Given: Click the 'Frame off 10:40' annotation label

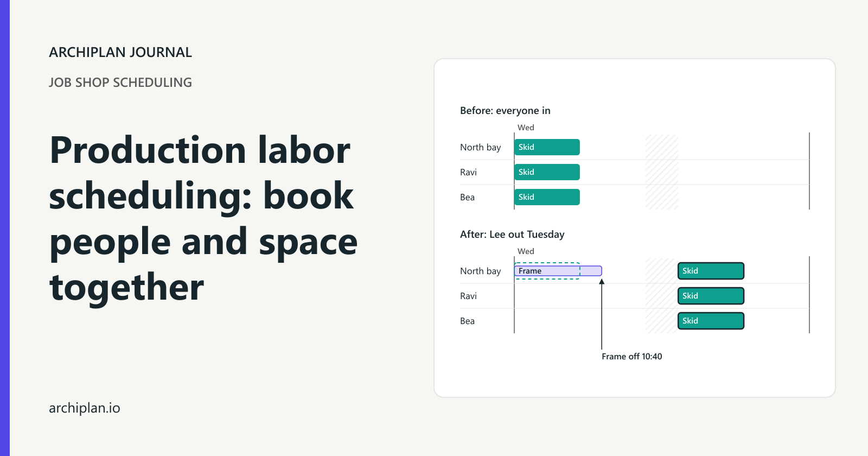Looking at the screenshot, I should (631, 357).
